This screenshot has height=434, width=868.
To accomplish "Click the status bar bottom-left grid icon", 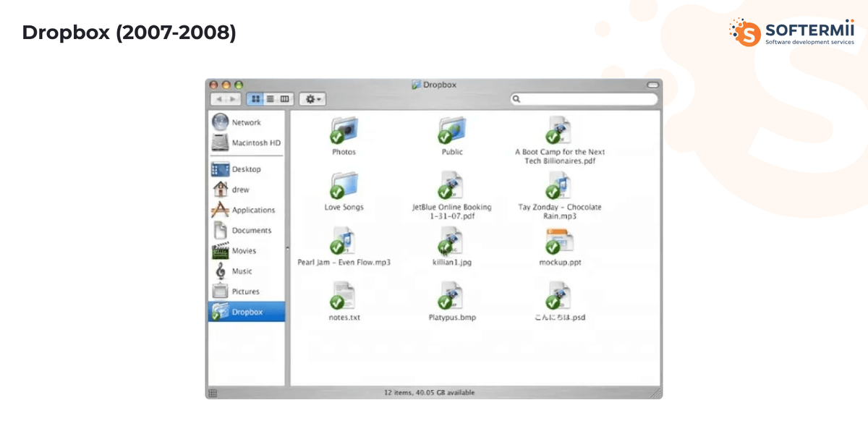I will click(x=213, y=393).
